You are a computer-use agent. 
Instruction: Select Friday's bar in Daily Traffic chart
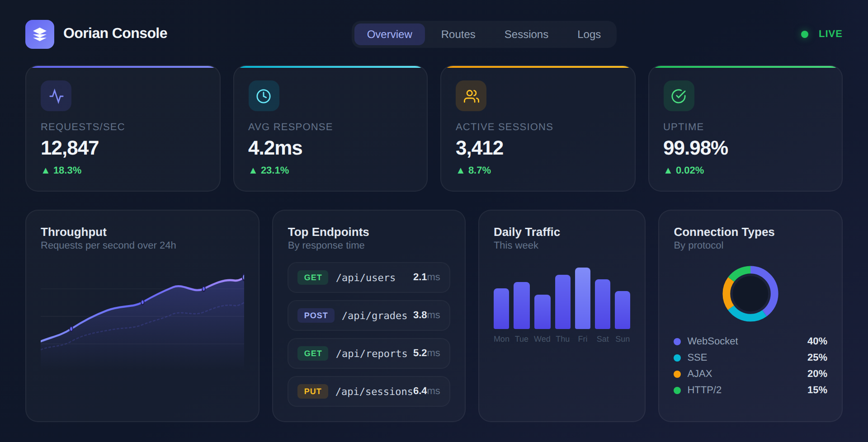tap(583, 298)
